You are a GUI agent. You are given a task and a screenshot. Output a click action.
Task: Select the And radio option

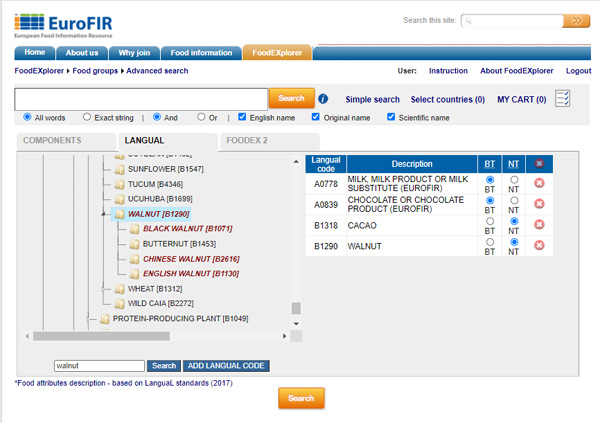[x=157, y=117]
